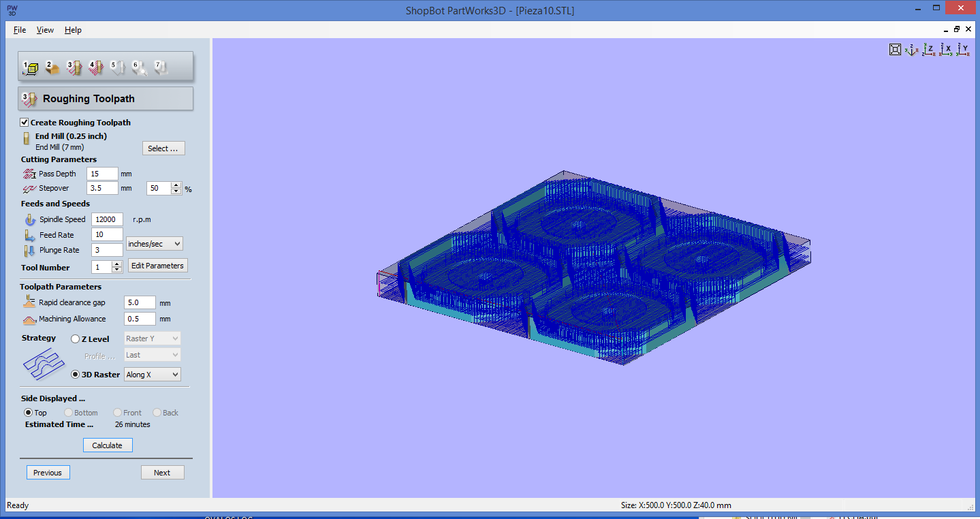Calculate the roughing toolpath

click(x=108, y=445)
